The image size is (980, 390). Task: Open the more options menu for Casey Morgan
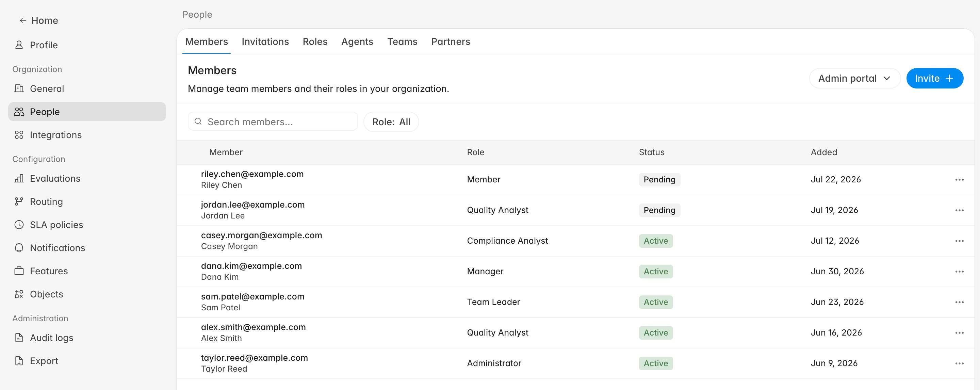coord(959,241)
